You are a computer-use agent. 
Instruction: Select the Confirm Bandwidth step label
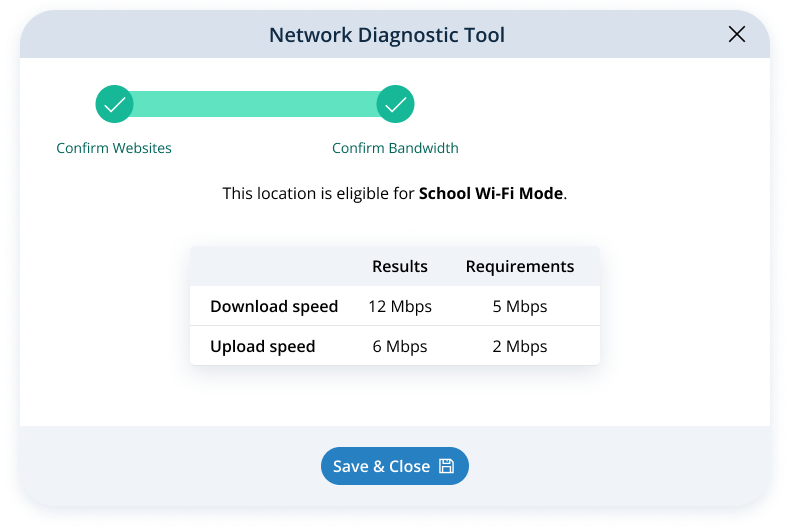395,148
